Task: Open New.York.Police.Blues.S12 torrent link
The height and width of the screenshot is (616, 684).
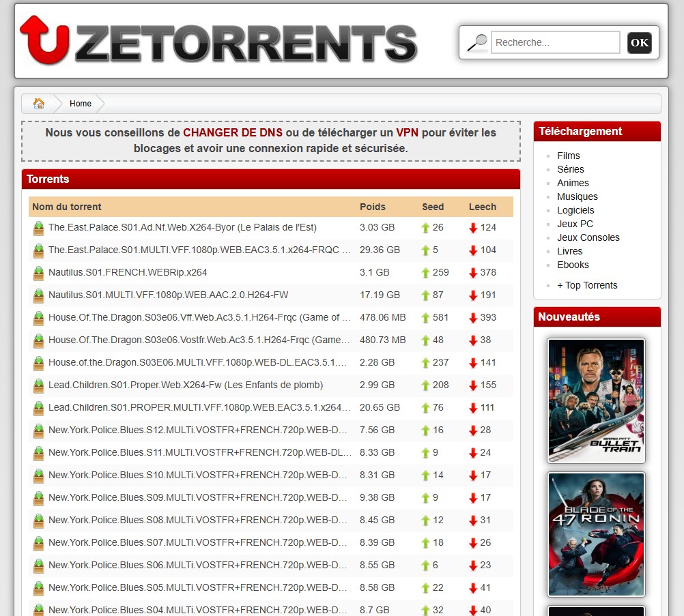Action: [197, 430]
